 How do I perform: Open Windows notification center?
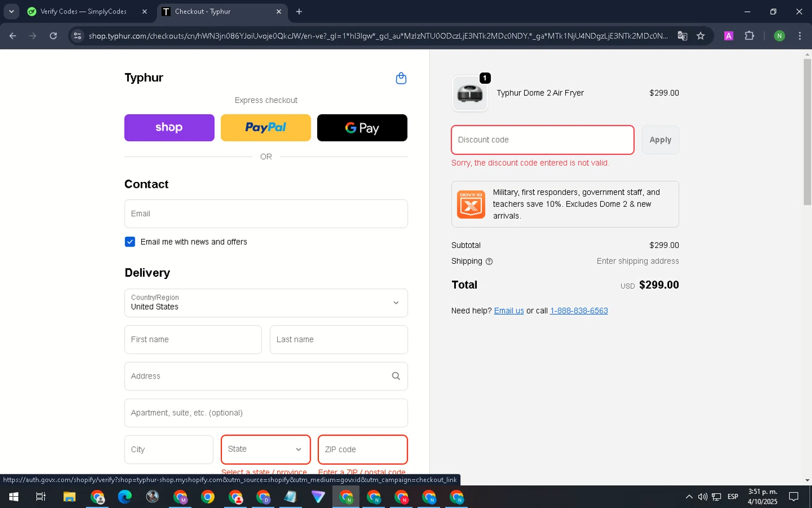[794, 497]
